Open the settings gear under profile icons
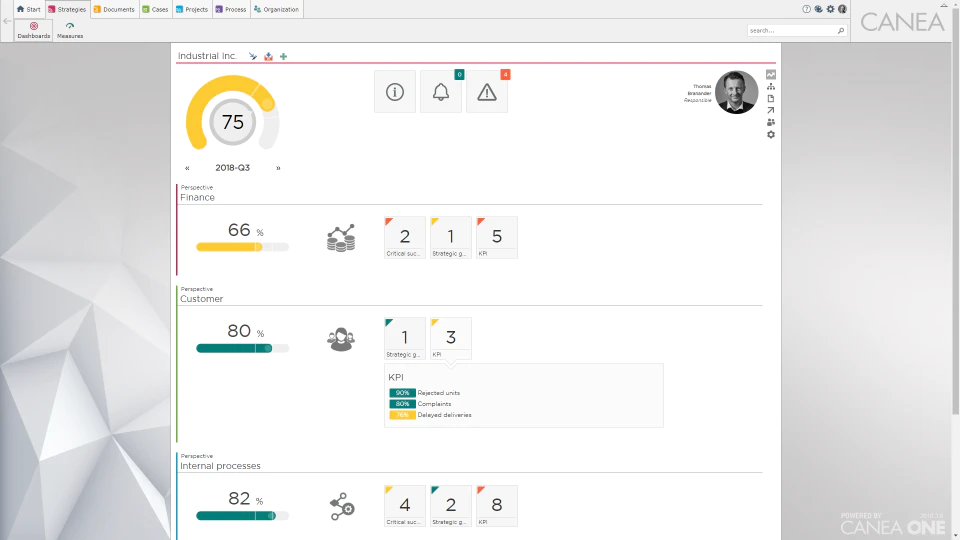 coord(771,135)
